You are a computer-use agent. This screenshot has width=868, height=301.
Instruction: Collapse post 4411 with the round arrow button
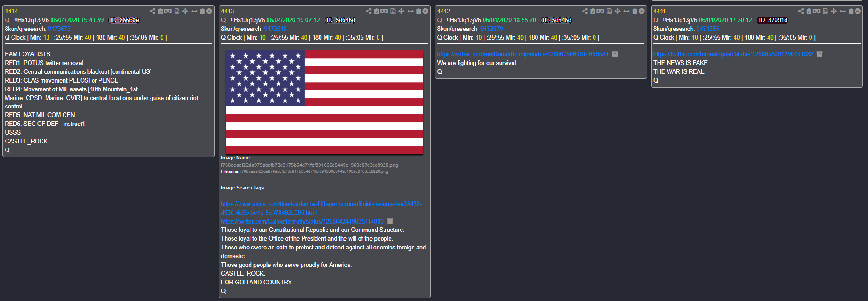857,11
